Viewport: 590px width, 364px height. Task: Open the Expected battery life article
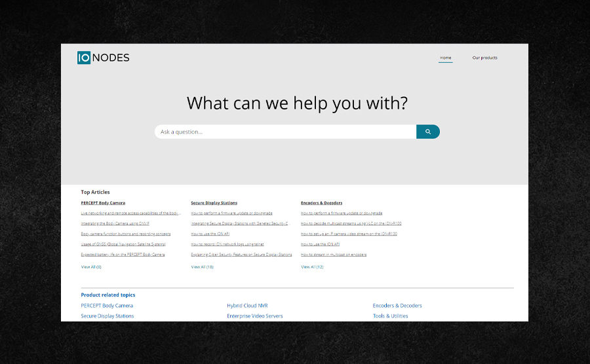(123, 255)
